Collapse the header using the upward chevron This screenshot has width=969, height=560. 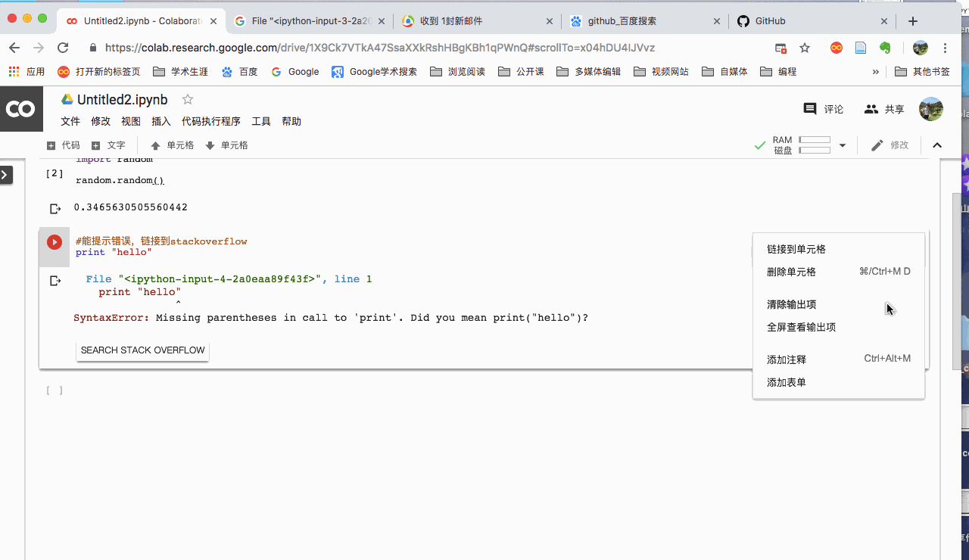pos(937,145)
